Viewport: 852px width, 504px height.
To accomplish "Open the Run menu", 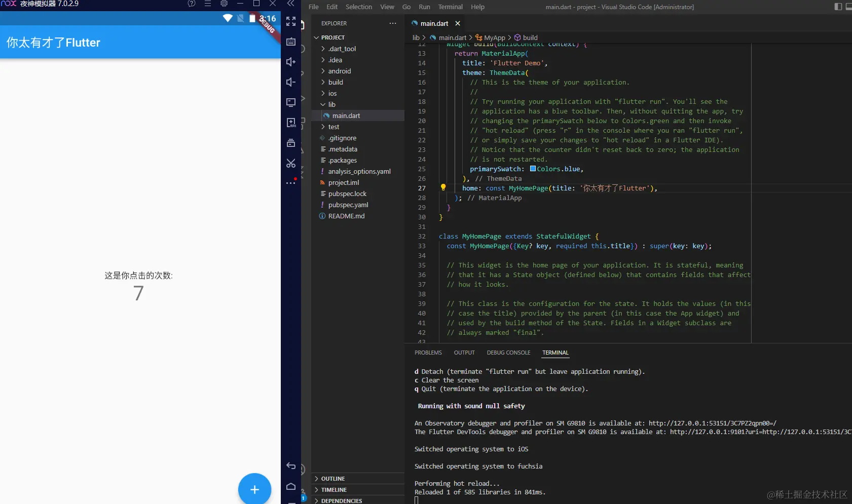I will click(424, 7).
